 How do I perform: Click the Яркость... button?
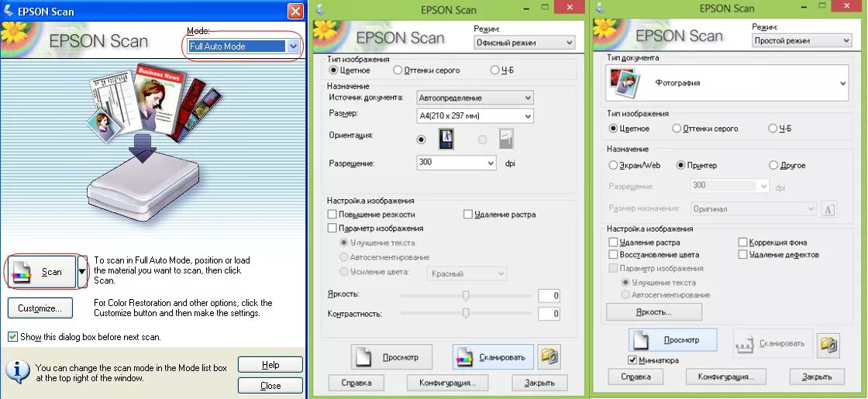pyautogui.click(x=654, y=311)
